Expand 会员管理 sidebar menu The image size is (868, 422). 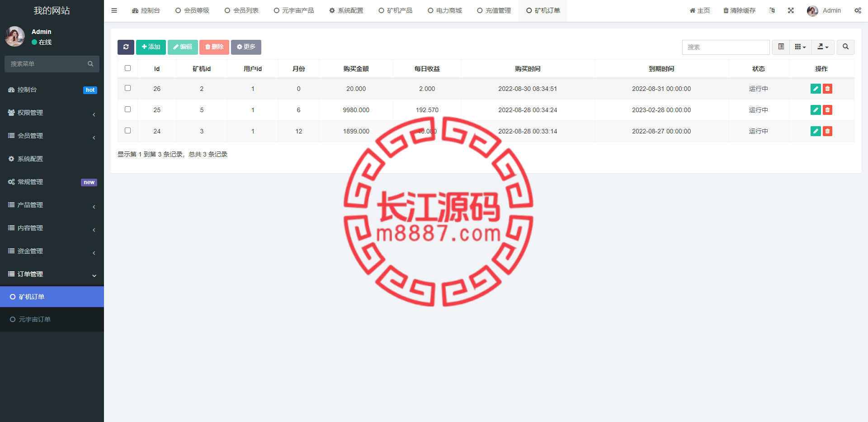(52, 136)
